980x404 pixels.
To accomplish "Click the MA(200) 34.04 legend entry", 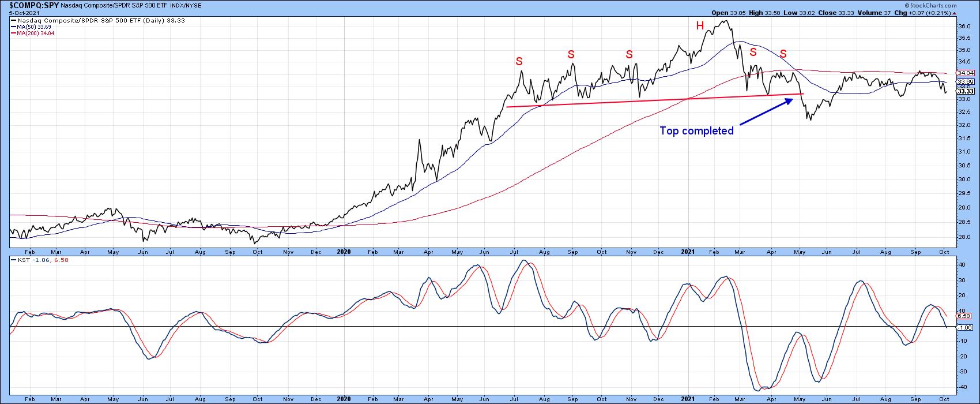I will coord(33,33).
